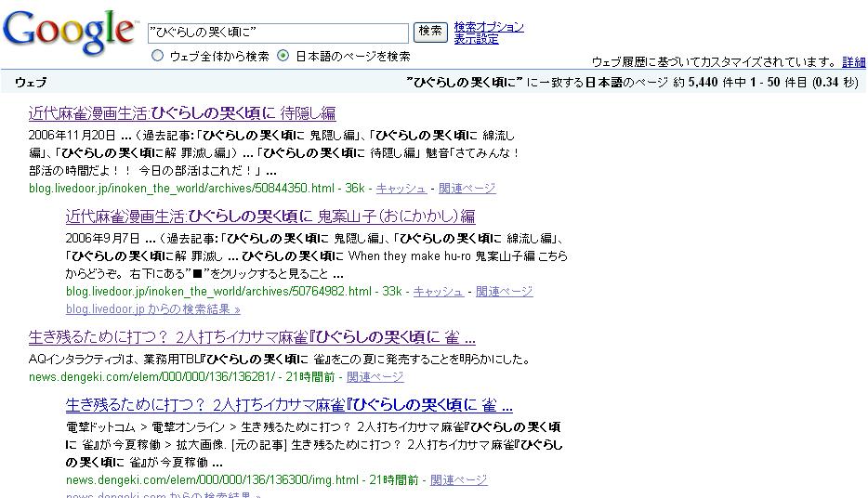Open キャッシュ link for archives/50844350
Viewport: 868px width, 498px height.
point(401,188)
